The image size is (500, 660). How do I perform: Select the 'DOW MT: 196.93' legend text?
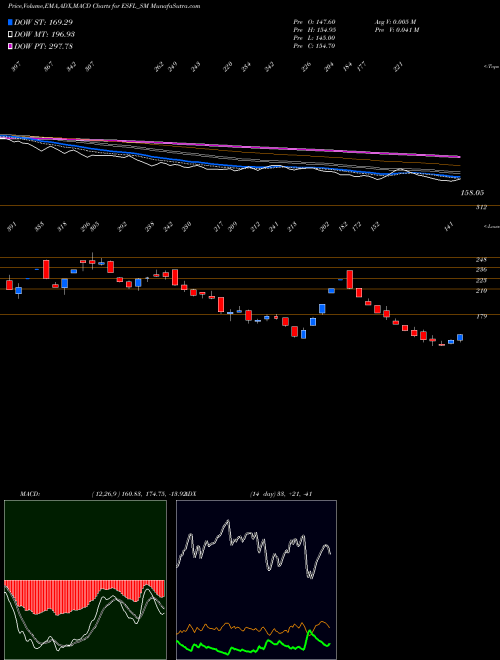[45, 34]
